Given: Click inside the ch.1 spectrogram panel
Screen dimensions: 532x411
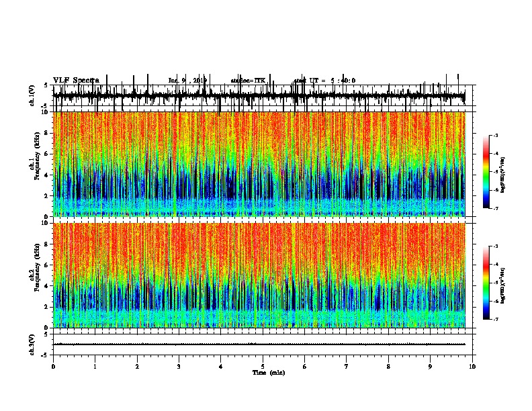Looking at the screenshot, I should pyautogui.click(x=259, y=164).
